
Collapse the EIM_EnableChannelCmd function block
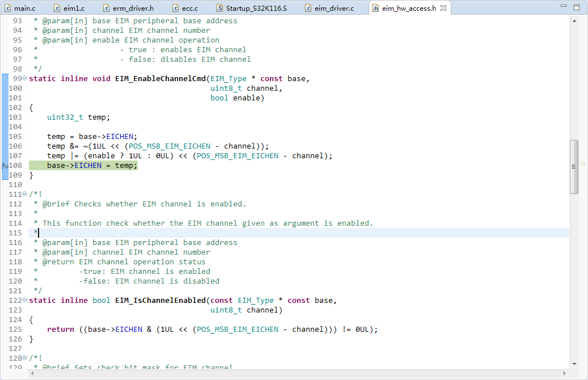point(24,78)
